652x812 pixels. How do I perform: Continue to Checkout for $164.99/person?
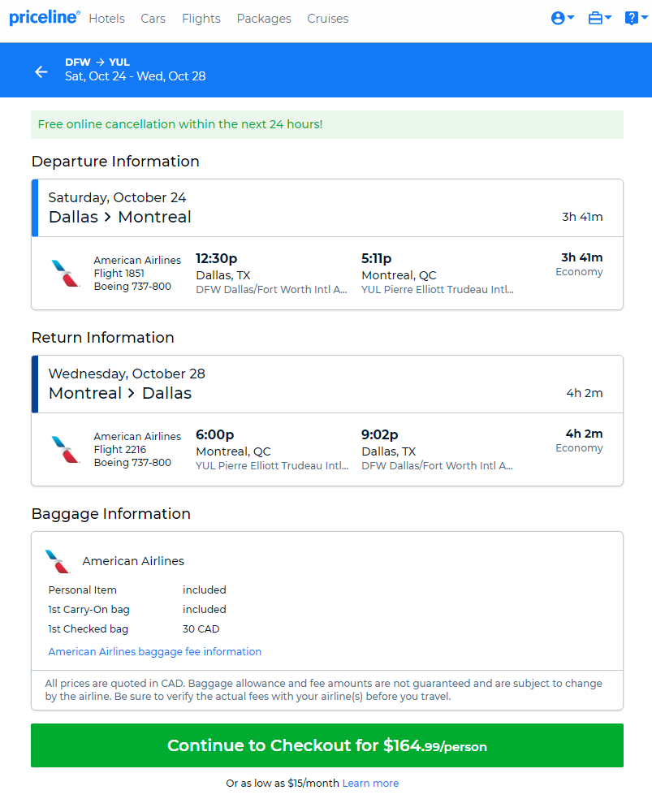(x=326, y=745)
